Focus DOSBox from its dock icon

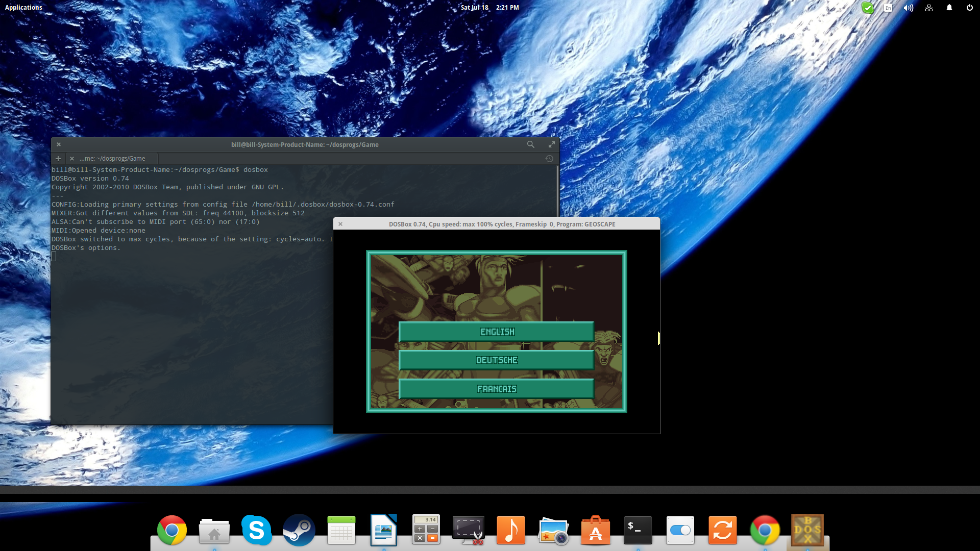(x=807, y=531)
